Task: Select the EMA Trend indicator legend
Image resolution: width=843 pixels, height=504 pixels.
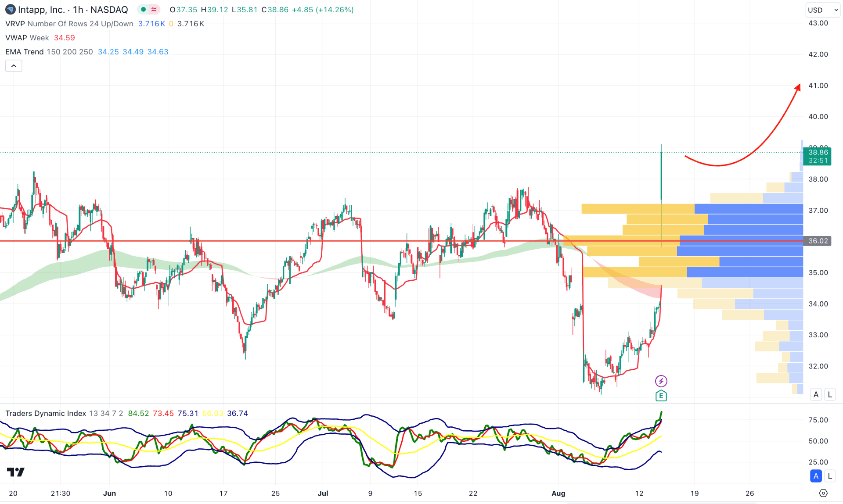Action: click(49, 52)
